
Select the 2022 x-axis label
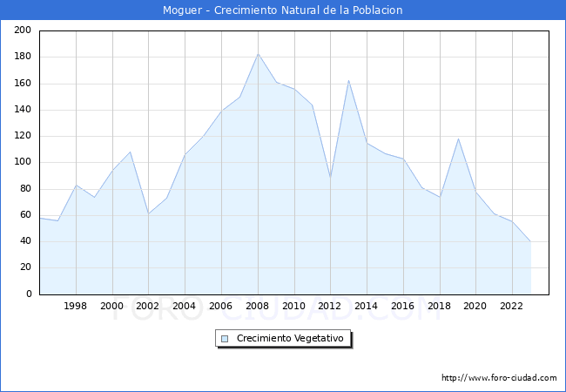point(512,306)
